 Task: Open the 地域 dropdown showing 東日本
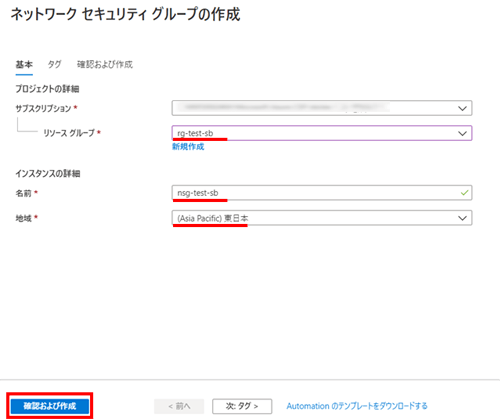322,218
